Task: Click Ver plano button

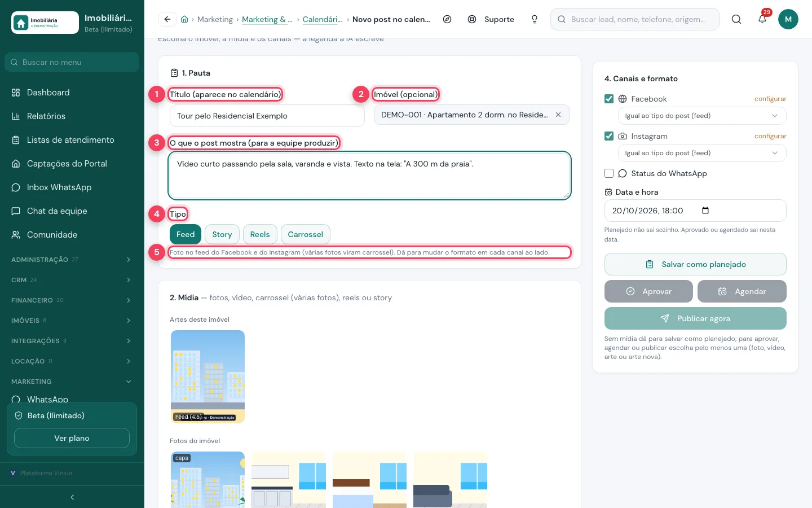Action: [72, 438]
